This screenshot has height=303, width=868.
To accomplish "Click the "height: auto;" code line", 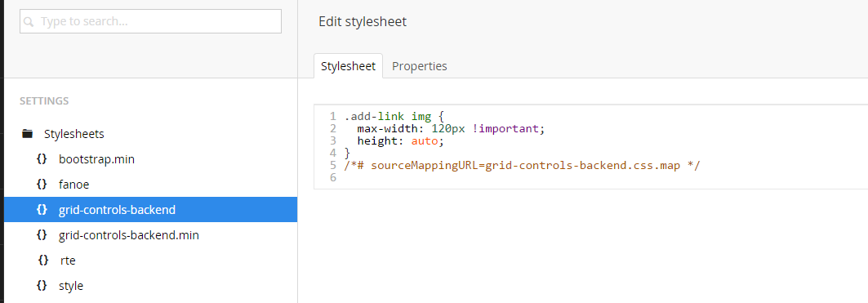I will [400, 140].
